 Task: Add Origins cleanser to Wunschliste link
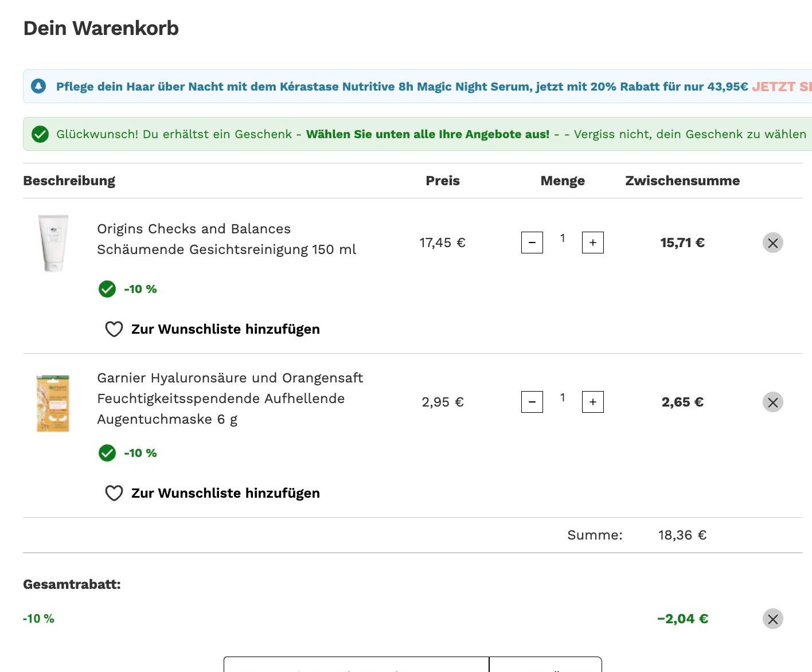click(225, 329)
